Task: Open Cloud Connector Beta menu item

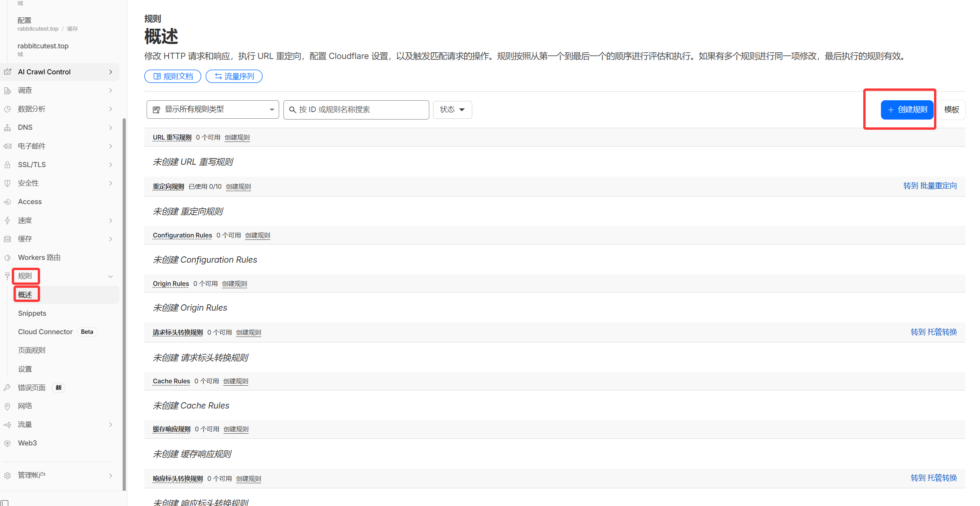Action: point(46,332)
